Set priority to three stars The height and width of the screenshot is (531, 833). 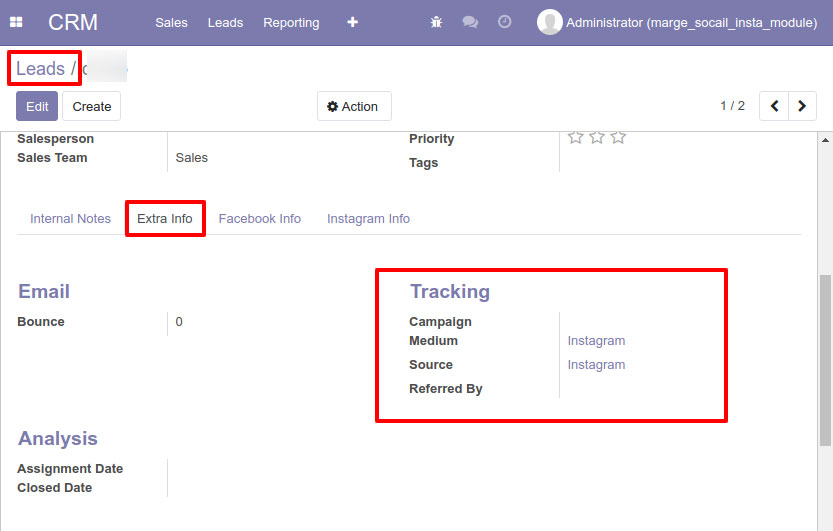[x=618, y=137]
